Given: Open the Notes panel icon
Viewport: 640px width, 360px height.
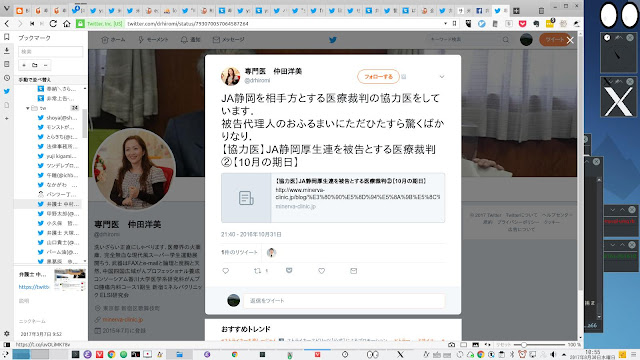Looking at the screenshot, I should click(7, 64).
